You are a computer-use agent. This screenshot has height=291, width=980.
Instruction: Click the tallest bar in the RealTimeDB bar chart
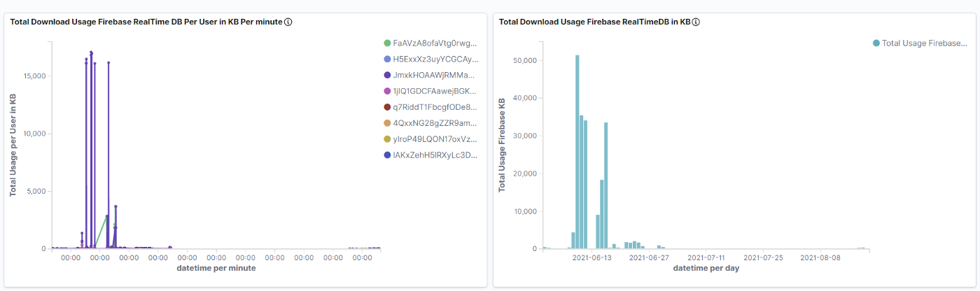click(x=577, y=152)
